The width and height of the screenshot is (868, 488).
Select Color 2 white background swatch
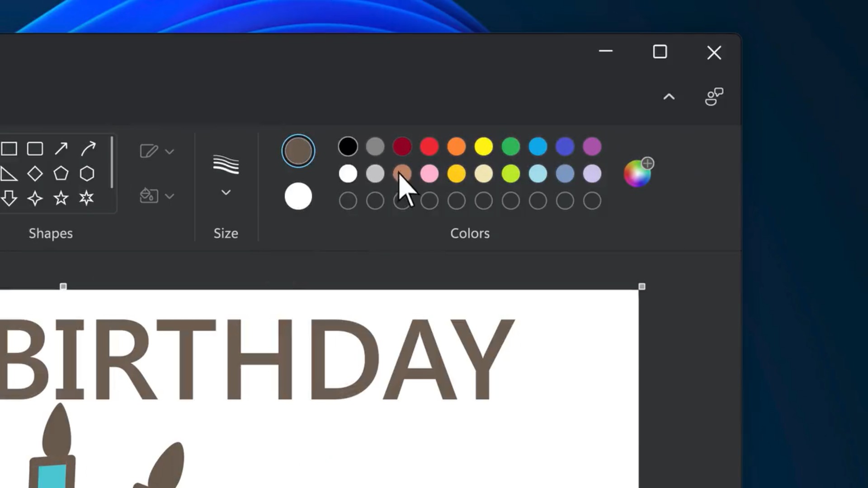(298, 196)
